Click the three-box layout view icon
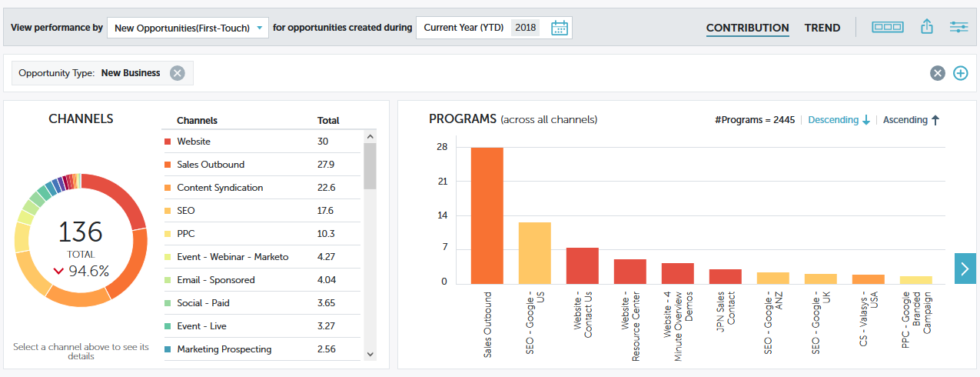The width and height of the screenshot is (980, 377). tap(888, 27)
